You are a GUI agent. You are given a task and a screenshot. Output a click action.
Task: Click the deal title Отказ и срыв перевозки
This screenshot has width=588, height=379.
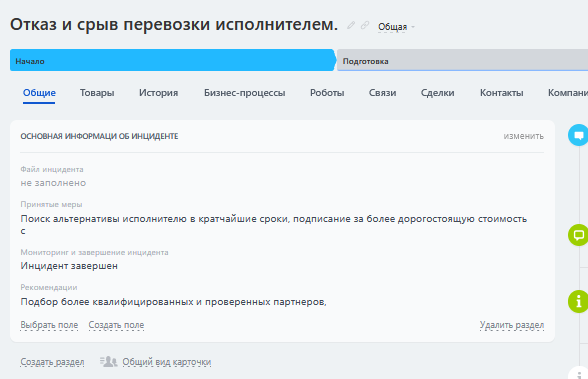click(174, 25)
